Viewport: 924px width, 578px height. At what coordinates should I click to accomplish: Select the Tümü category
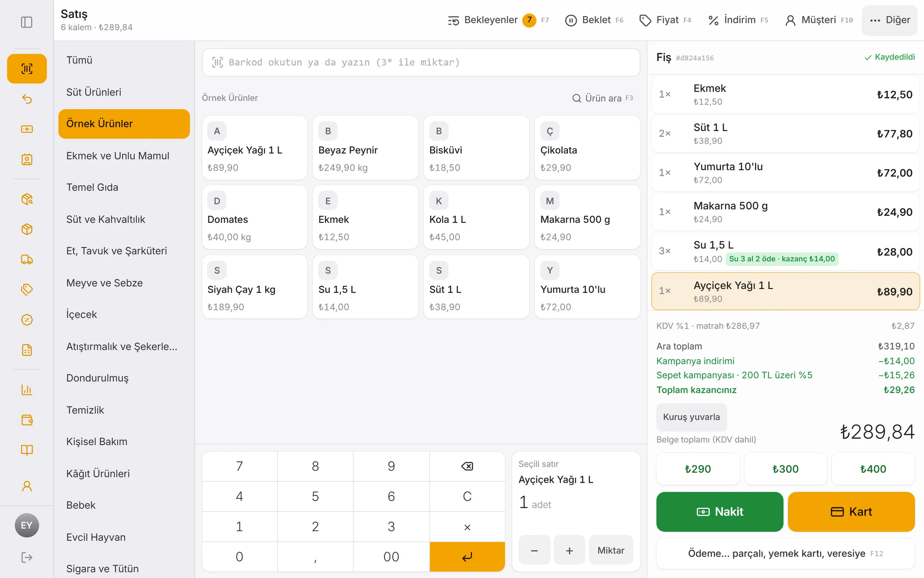click(124, 60)
